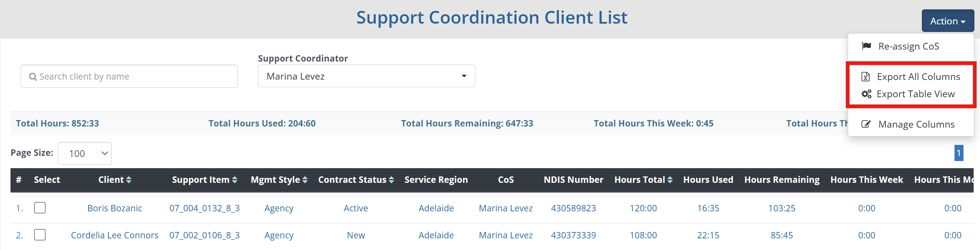Go to page 1 in pagination
This screenshot has width=980, height=250.
[x=958, y=153]
